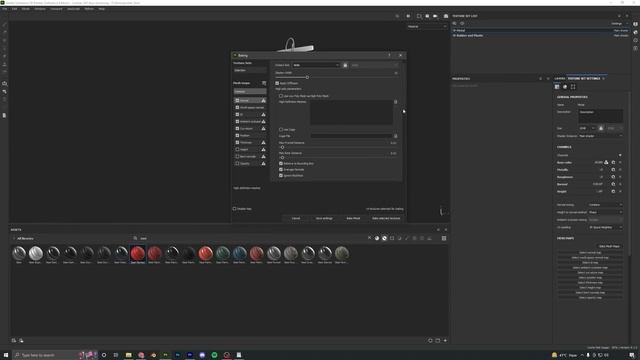Viewport: 640px width, 360px height.
Task: Open the Baking dialog help question mark
Action: [389, 55]
